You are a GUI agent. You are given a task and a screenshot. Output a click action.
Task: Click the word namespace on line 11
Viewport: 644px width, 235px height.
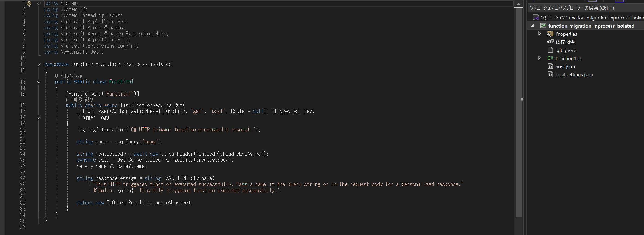[57, 64]
